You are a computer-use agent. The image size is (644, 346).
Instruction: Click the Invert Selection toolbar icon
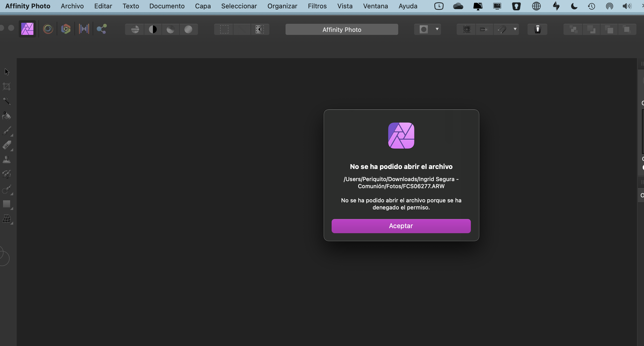[x=260, y=29]
